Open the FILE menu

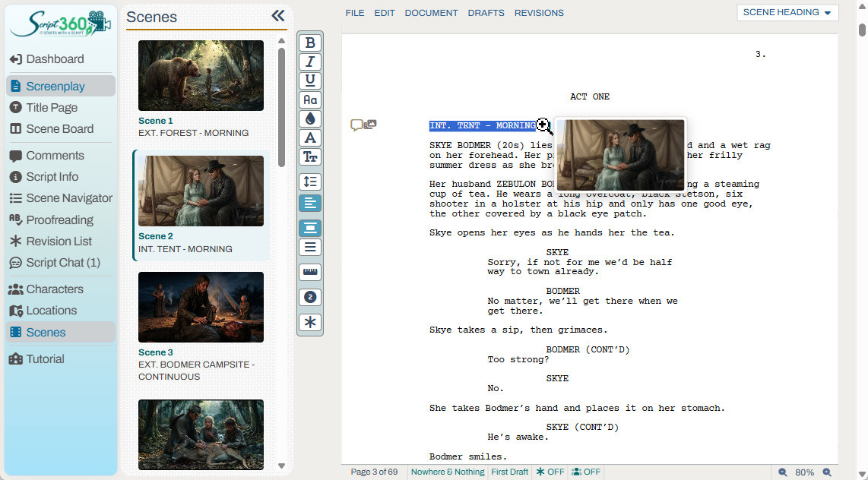pos(355,13)
